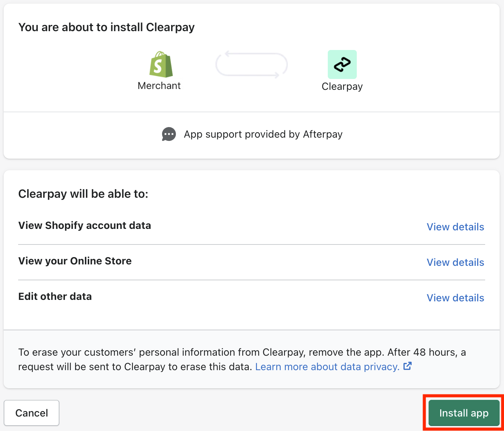Click the sync arrows between Merchant and Clearpay

point(252,65)
